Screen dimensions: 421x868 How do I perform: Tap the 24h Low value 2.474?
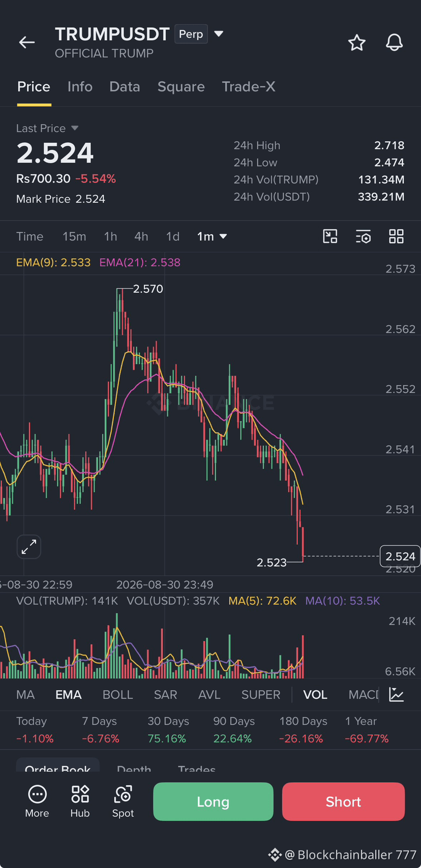(x=389, y=163)
